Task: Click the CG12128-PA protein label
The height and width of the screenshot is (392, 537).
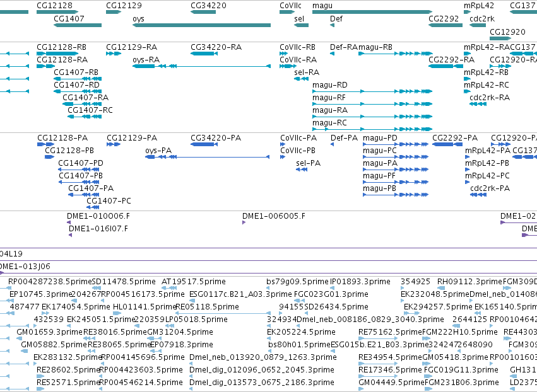Action: 62,138
